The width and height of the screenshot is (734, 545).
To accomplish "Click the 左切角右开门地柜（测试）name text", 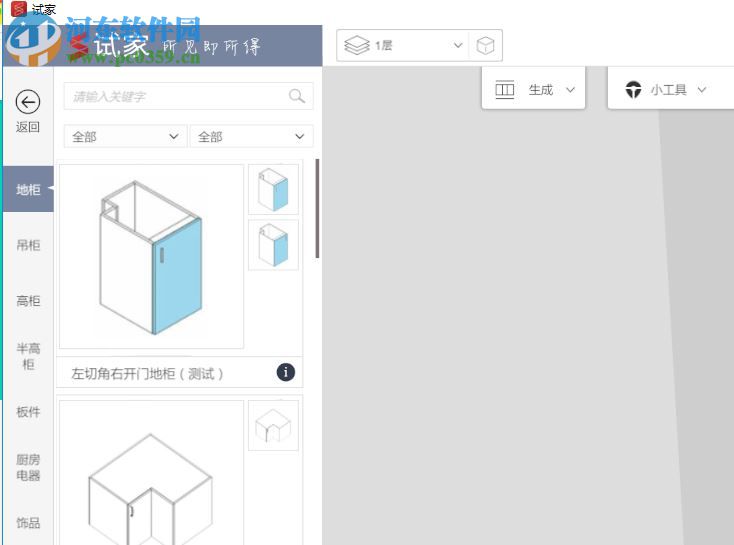I will pos(147,374).
